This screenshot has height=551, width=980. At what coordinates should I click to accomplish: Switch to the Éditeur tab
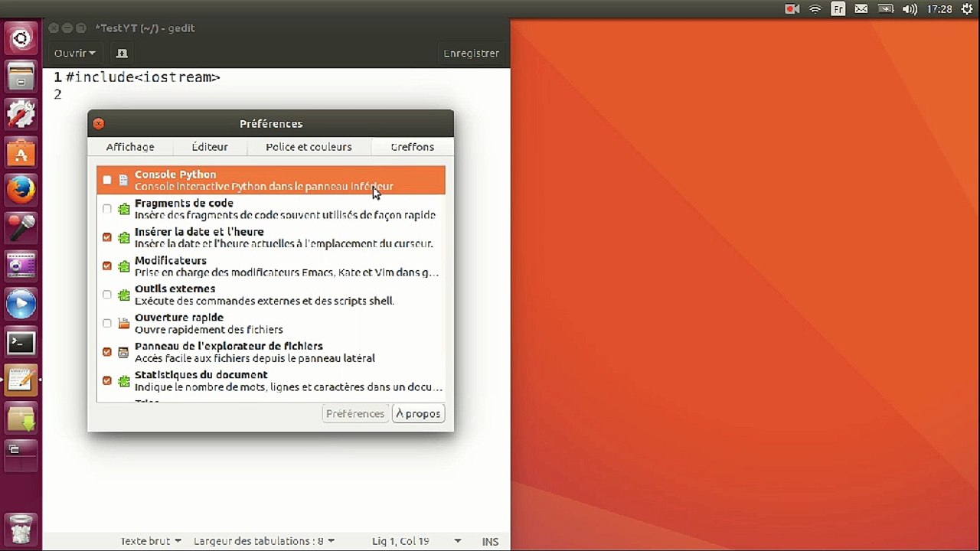point(210,147)
